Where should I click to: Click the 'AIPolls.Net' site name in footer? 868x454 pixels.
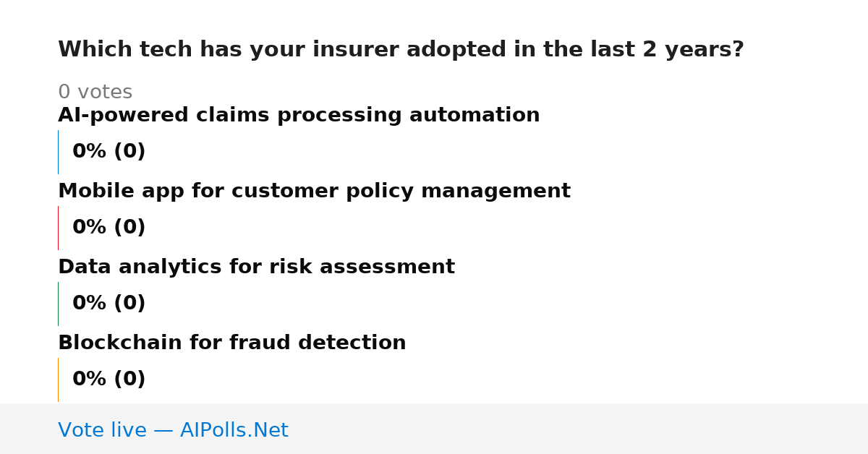[234, 431]
